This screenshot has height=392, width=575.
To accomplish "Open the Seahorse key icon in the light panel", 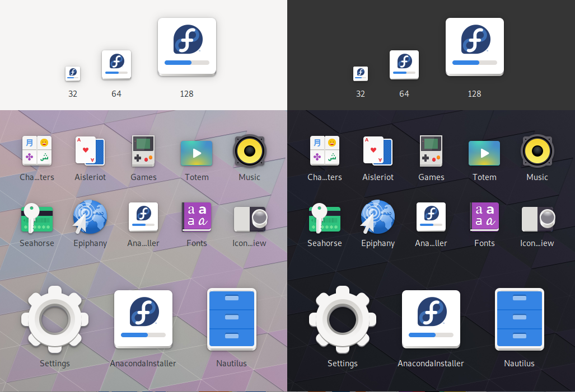I will click(x=36, y=218).
